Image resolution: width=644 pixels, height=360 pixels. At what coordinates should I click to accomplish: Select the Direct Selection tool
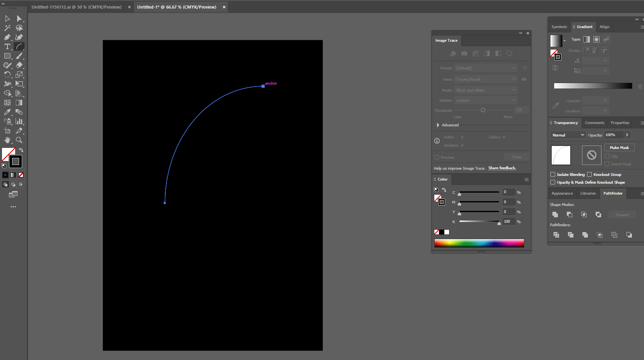(19, 18)
